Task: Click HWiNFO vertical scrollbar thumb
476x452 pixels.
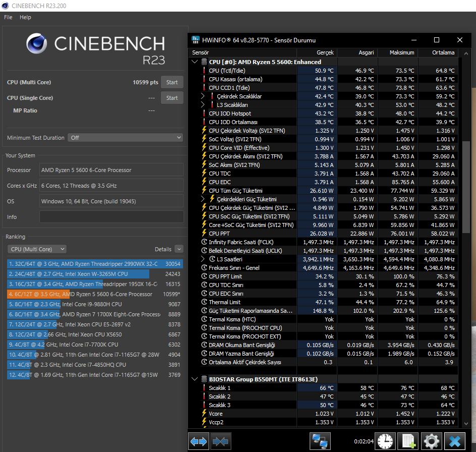Action: (466, 187)
